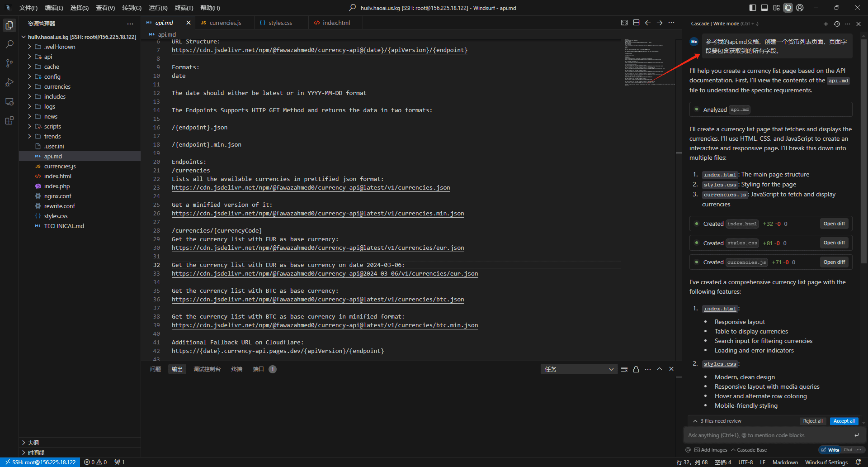The height and width of the screenshot is (467, 868).
Task: Close the bottom panel
Action: (x=671, y=369)
